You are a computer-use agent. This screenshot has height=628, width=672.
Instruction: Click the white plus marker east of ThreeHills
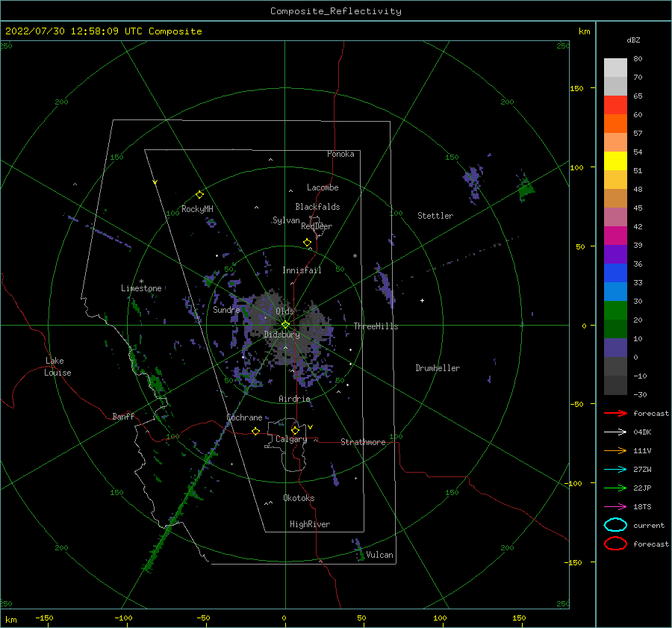pyautogui.click(x=422, y=300)
